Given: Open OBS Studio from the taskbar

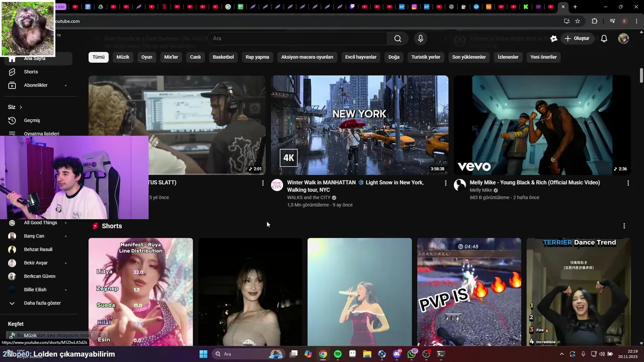Looking at the screenshot, I should pyautogui.click(x=427, y=354).
